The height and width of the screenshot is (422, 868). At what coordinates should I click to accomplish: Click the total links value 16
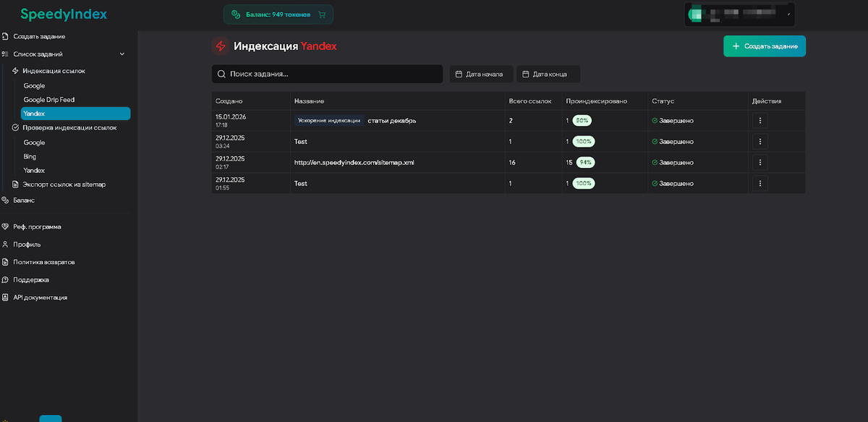pyautogui.click(x=512, y=163)
